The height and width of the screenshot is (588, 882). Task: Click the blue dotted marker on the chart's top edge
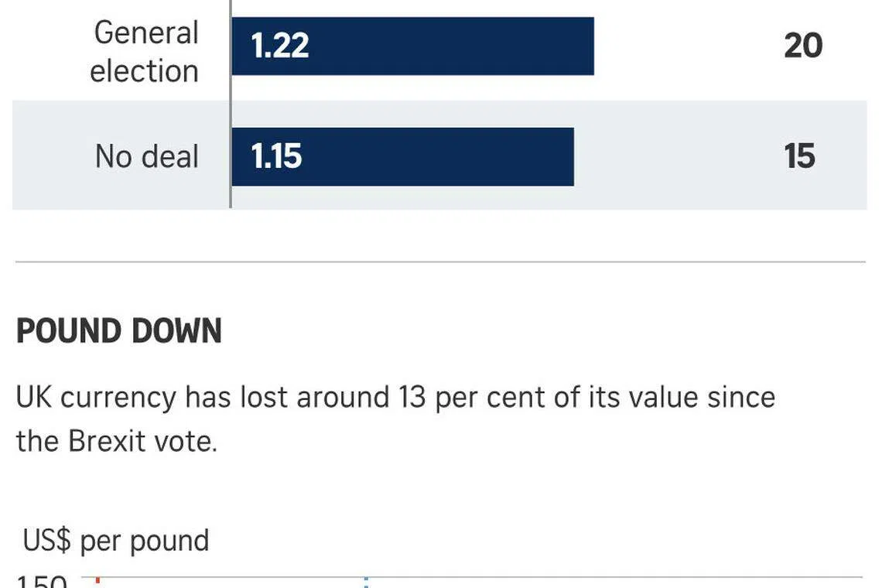click(366, 580)
